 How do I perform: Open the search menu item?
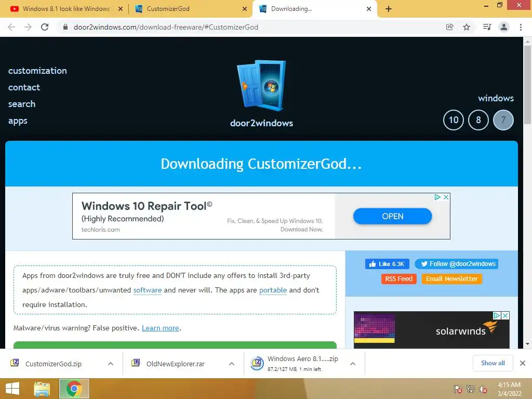click(22, 104)
